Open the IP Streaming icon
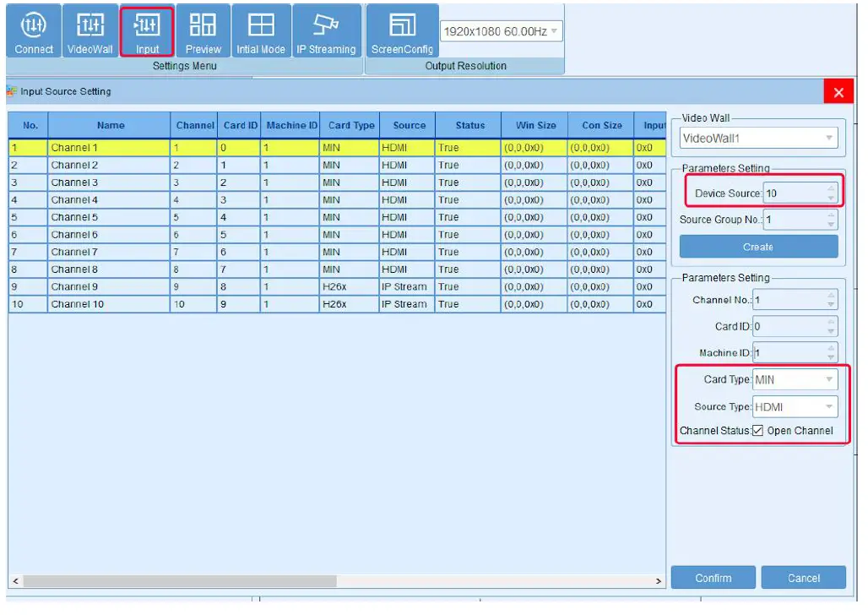 click(x=326, y=32)
